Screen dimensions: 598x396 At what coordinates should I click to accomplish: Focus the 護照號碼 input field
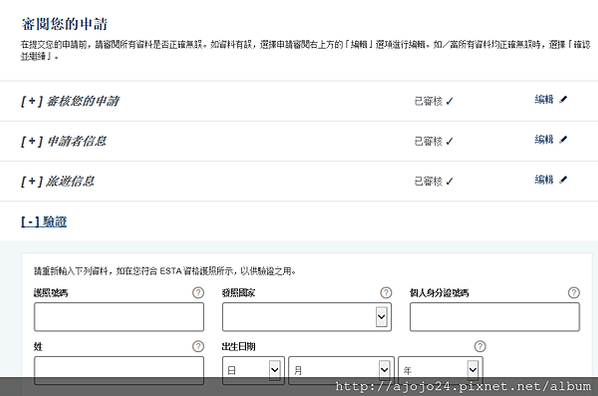(x=119, y=317)
